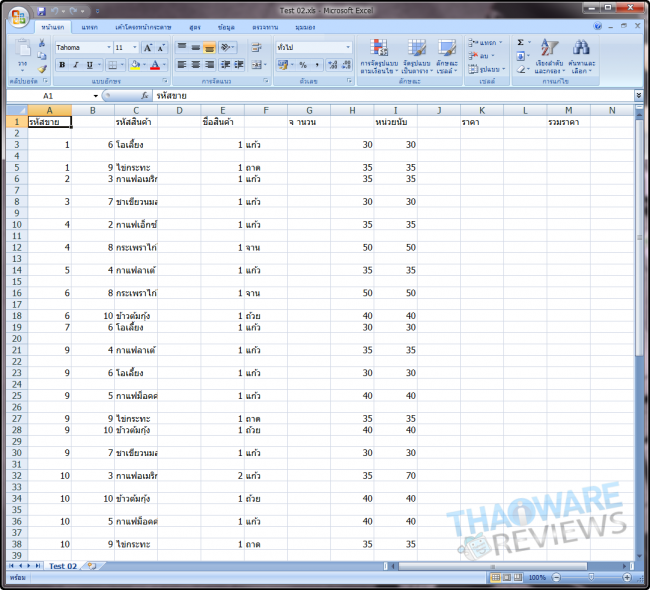The image size is (650, 590).
Task: Undo the last action in Quick Access
Action: pyautogui.click(x=55, y=11)
